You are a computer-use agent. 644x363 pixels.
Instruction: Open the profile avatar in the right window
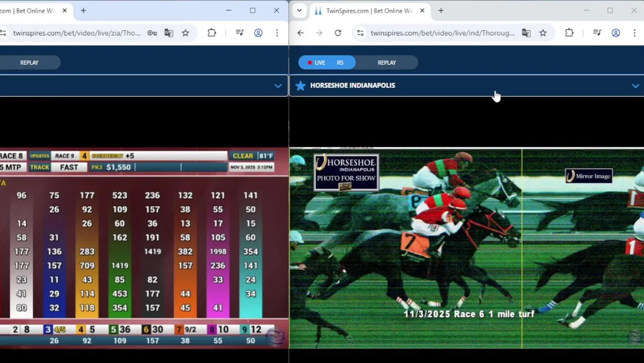tap(616, 33)
